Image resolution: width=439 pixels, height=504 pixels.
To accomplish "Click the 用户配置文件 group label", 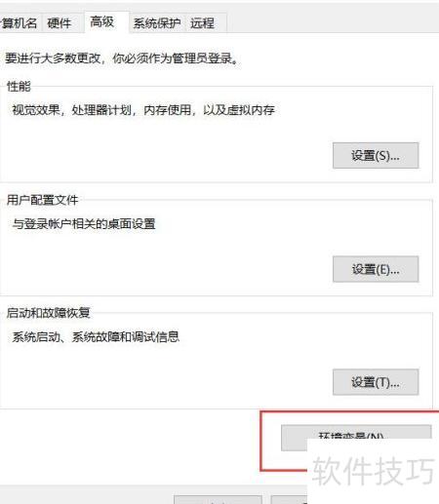I will click(43, 200).
